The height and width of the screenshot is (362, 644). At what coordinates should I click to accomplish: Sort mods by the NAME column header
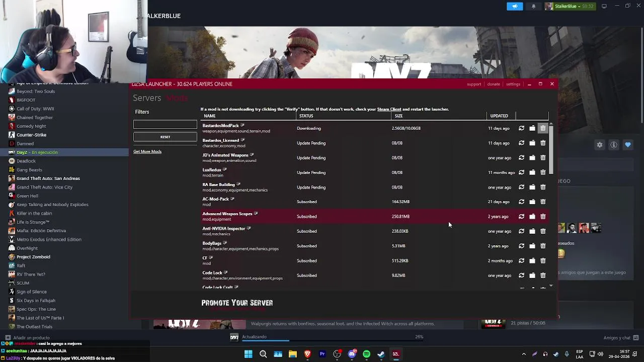(210, 116)
